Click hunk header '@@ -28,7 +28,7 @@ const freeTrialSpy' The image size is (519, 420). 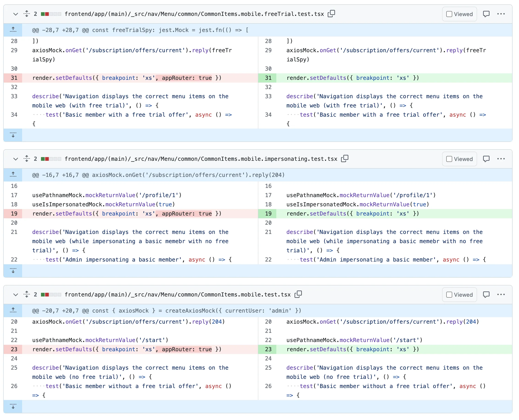(x=140, y=30)
